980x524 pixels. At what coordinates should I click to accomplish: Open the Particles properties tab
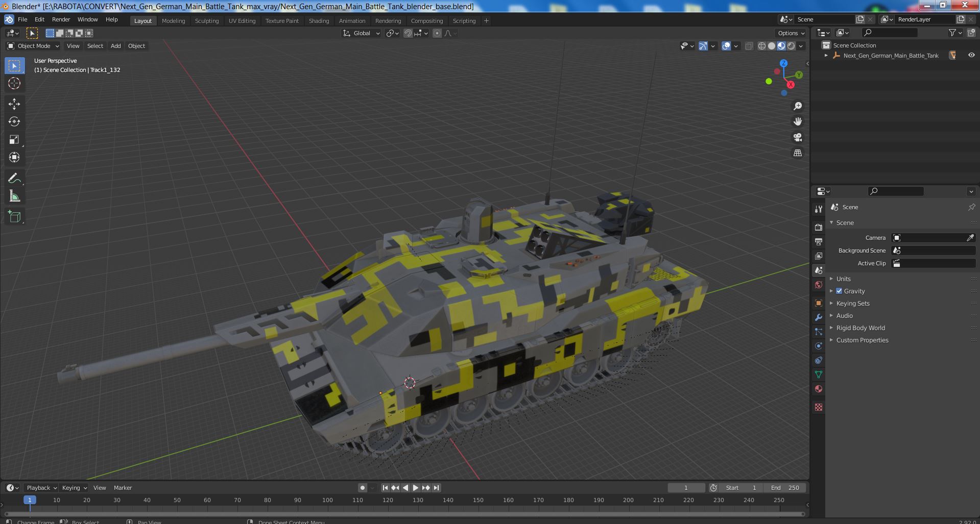click(x=819, y=332)
